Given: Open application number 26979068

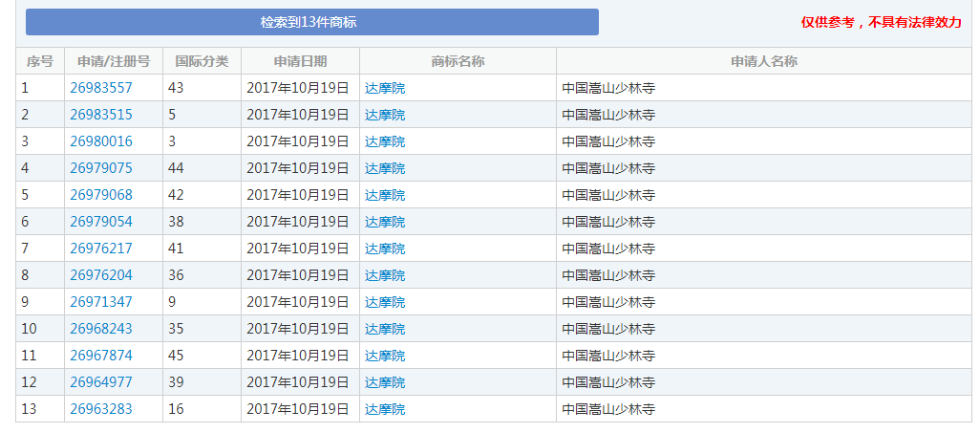Looking at the screenshot, I should coord(101,195).
